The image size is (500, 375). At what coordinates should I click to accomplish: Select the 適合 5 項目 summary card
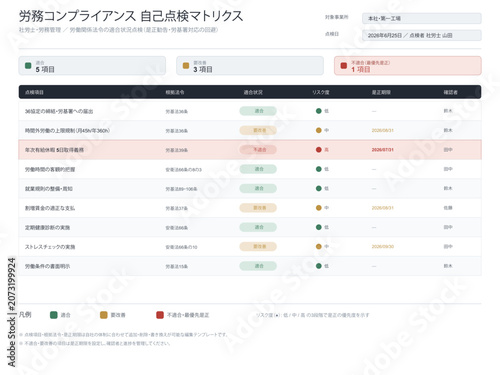click(92, 66)
